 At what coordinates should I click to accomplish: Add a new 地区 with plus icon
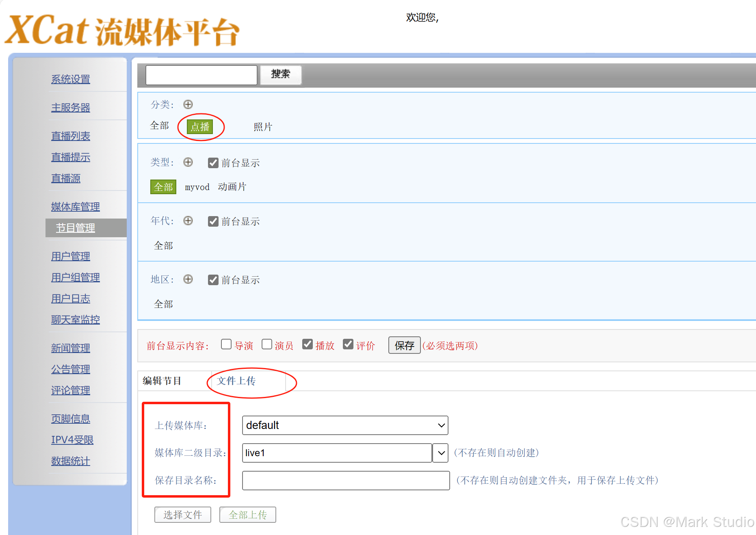click(x=188, y=279)
